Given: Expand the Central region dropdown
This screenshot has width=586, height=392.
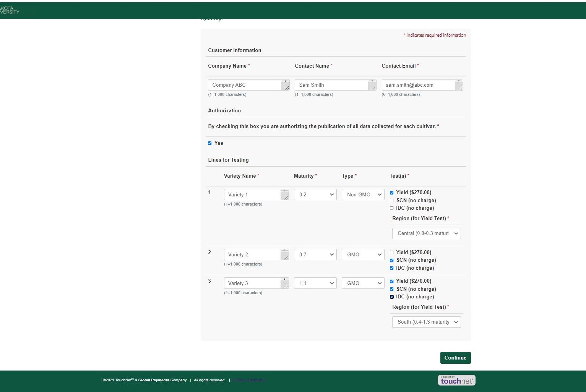Looking at the screenshot, I should (426, 233).
